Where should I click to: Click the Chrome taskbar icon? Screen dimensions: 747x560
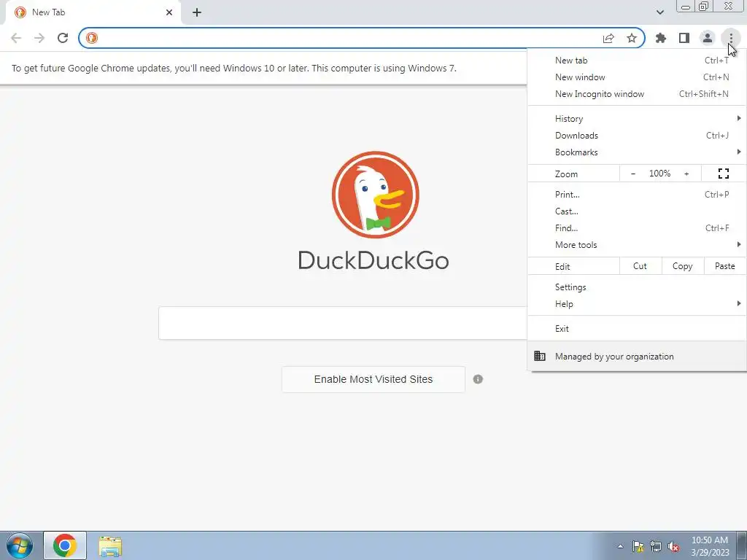coord(65,545)
